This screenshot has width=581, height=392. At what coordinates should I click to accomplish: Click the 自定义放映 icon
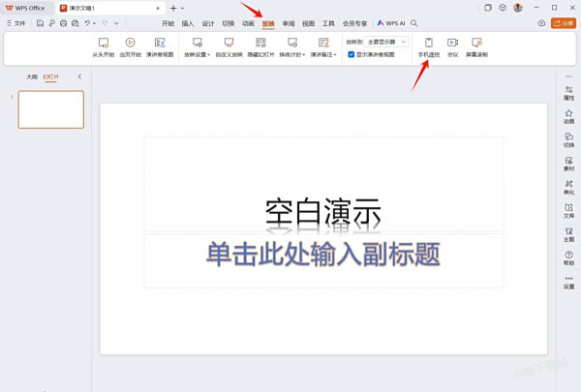[x=229, y=43]
